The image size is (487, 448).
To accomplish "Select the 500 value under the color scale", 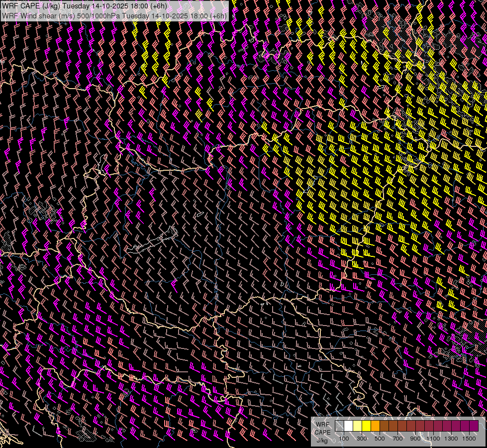I will click(380, 439).
